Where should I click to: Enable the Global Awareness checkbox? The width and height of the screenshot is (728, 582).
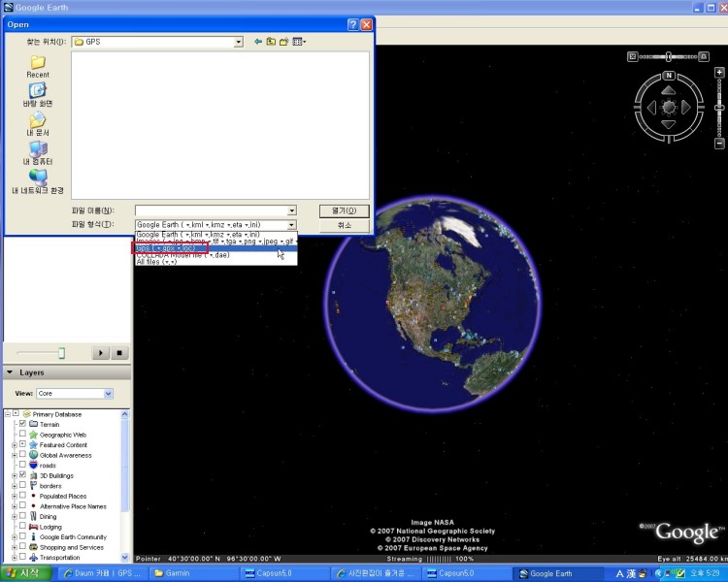coord(22,454)
